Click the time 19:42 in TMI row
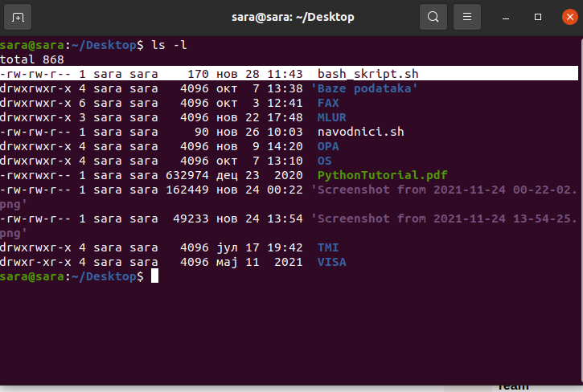Screen dimensions: 583x392 coord(285,248)
